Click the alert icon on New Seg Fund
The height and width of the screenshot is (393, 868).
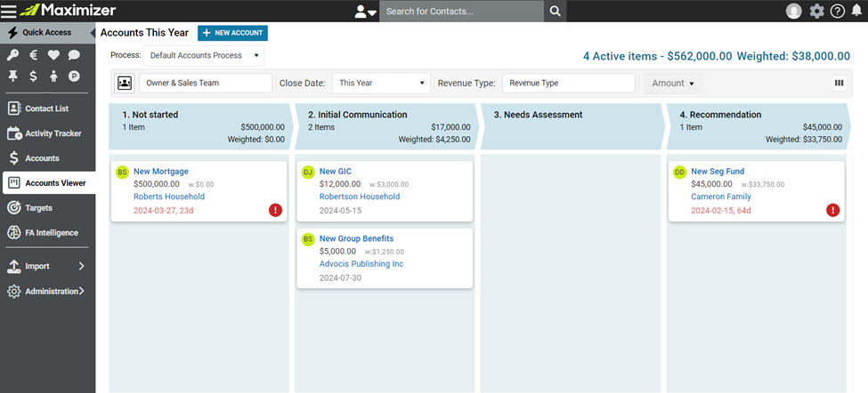click(x=832, y=210)
